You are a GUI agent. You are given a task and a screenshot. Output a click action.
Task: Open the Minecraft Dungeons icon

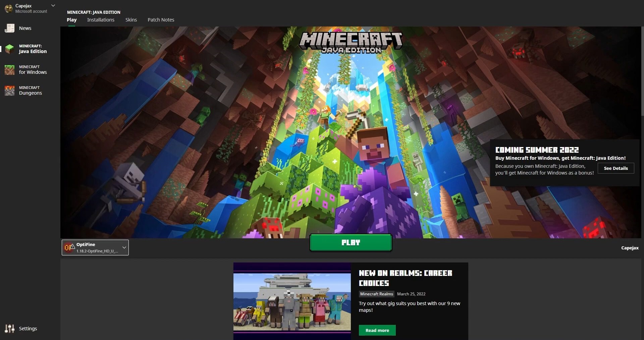coord(9,91)
